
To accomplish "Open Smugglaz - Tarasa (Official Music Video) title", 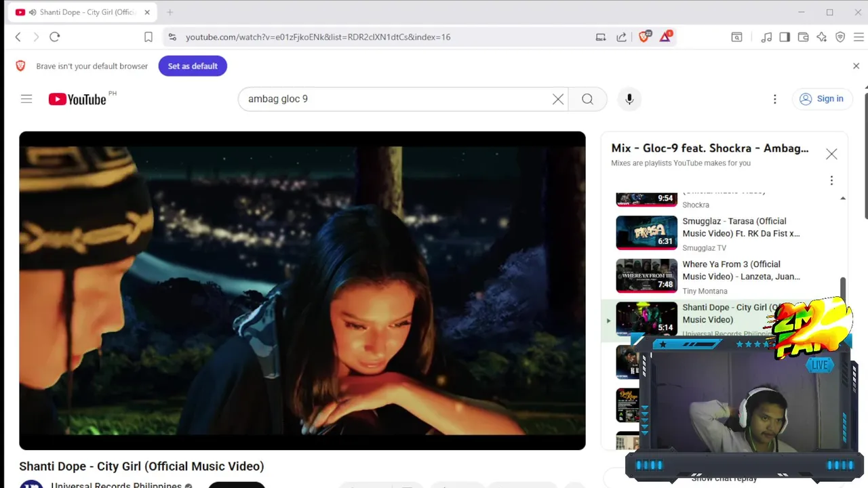I will 741,227.
